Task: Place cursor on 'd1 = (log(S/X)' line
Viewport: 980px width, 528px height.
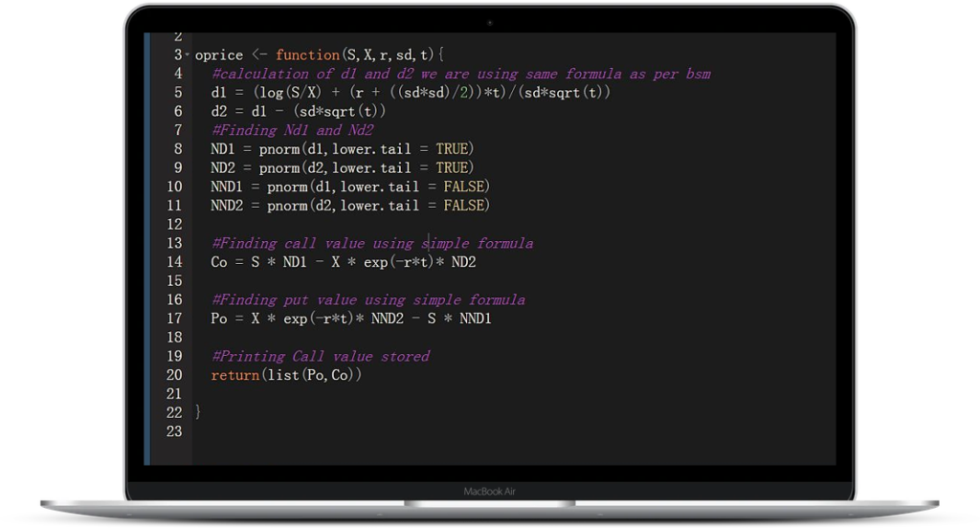Action: [411, 93]
